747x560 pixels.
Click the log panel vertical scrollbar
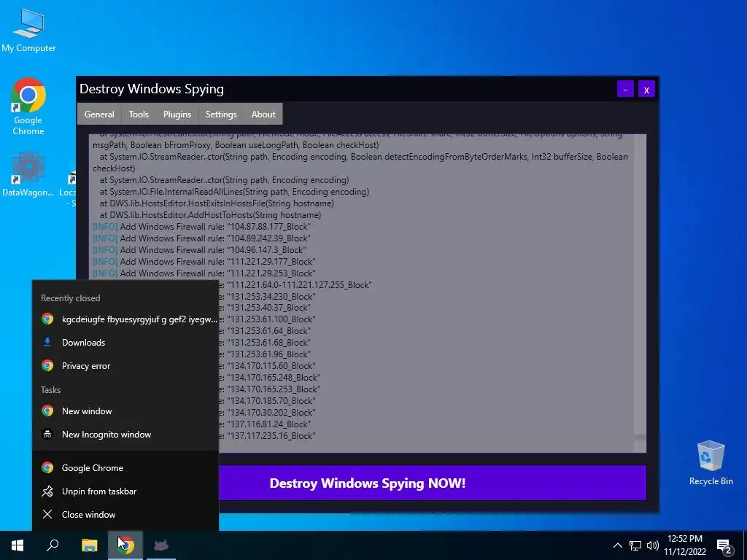(x=640, y=293)
